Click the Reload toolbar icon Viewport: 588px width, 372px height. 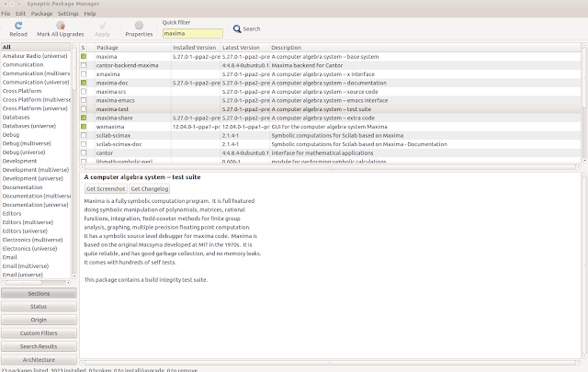(x=18, y=26)
